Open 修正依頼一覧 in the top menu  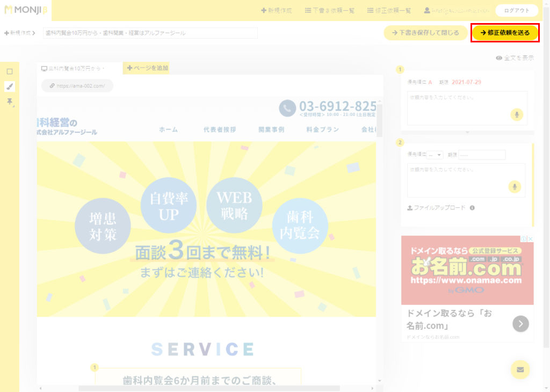click(x=389, y=10)
